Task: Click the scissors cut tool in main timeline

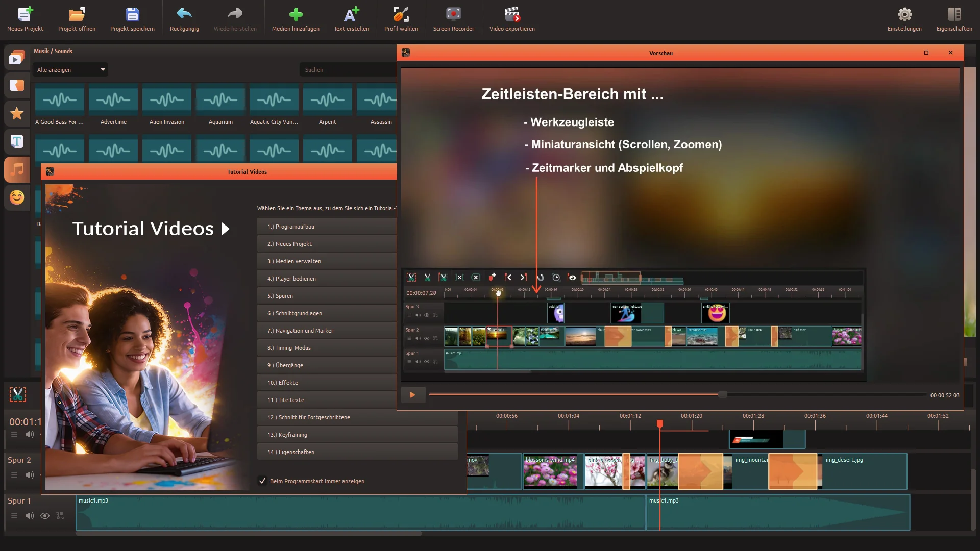Action: (17, 394)
